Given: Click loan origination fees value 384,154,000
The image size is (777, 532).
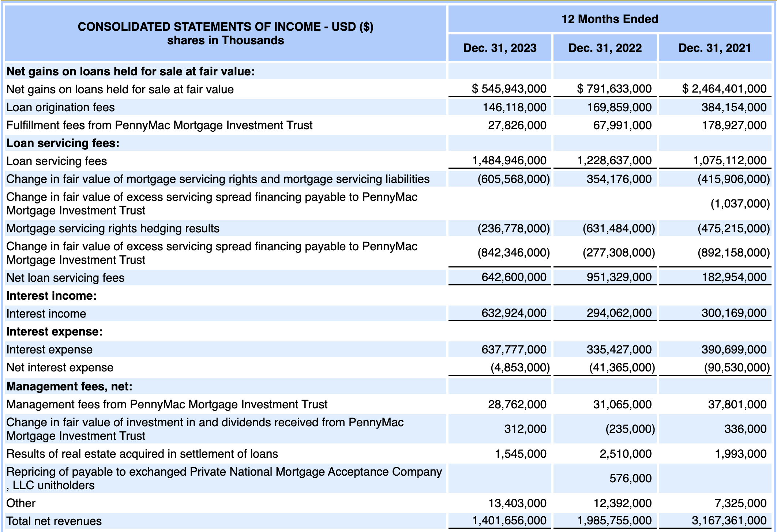Looking at the screenshot, I should point(734,107).
